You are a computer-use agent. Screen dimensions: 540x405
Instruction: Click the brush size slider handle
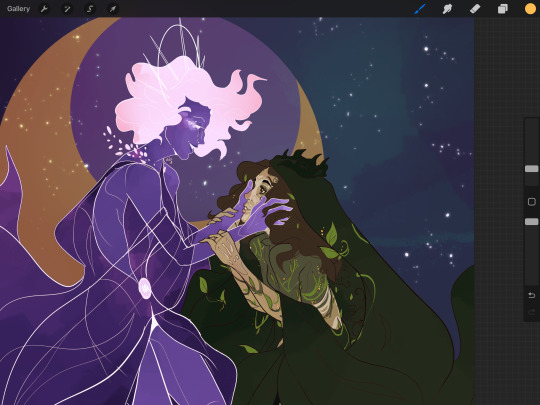(531, 169)
